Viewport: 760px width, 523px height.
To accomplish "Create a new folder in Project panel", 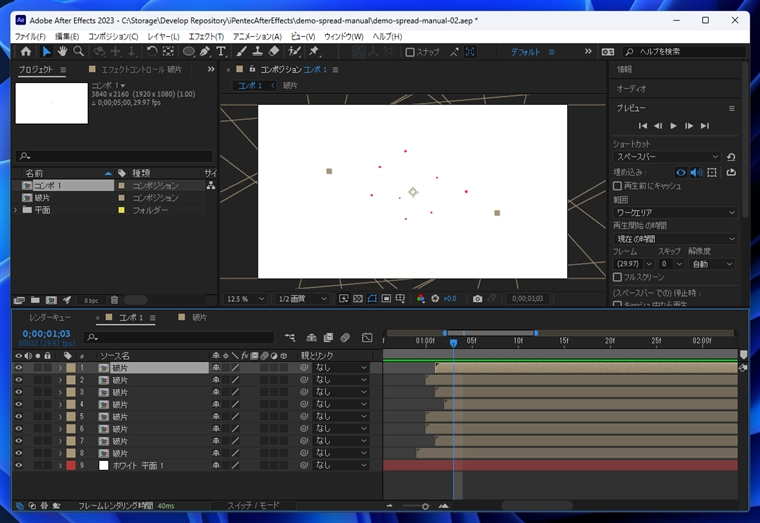I will (x=35, y=300).
